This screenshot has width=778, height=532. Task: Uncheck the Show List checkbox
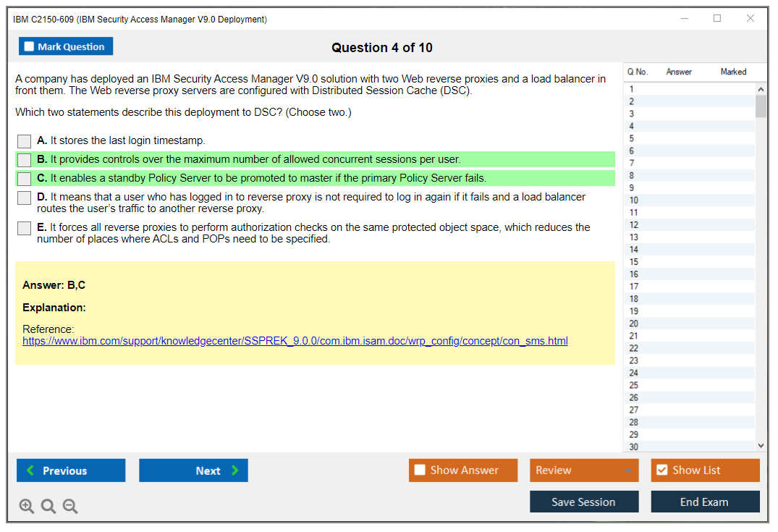coord(661,470)
